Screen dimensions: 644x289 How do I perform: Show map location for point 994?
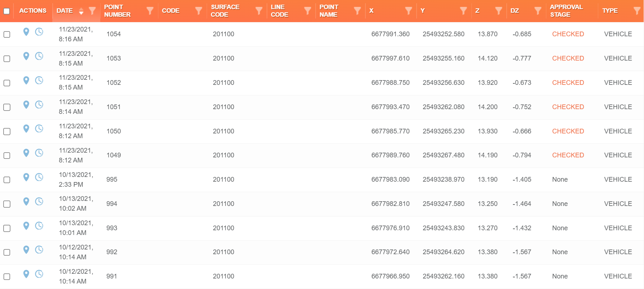[x=26, y=202]
